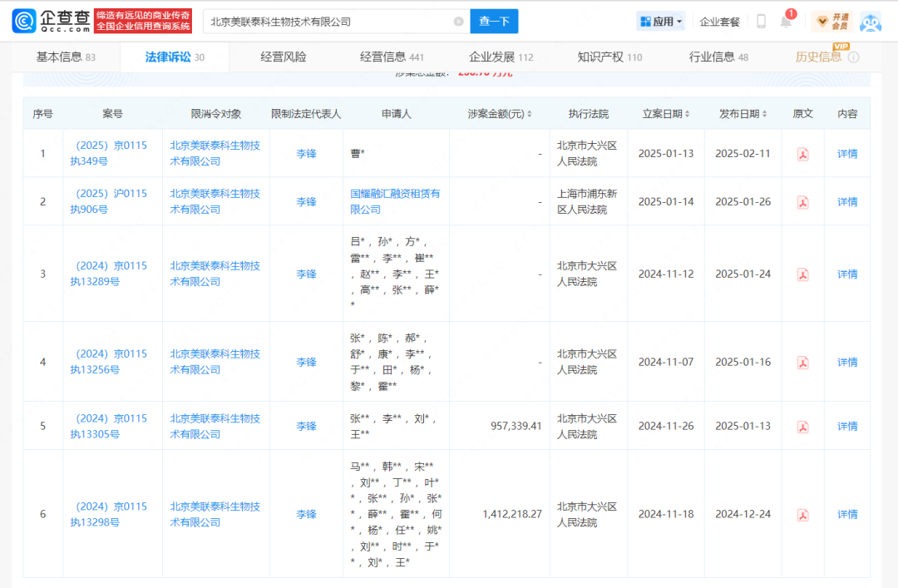Open PDF original for case 执349号
This screenshot has height=588, width=898.
pyautogui.click(x=803, y=154)
